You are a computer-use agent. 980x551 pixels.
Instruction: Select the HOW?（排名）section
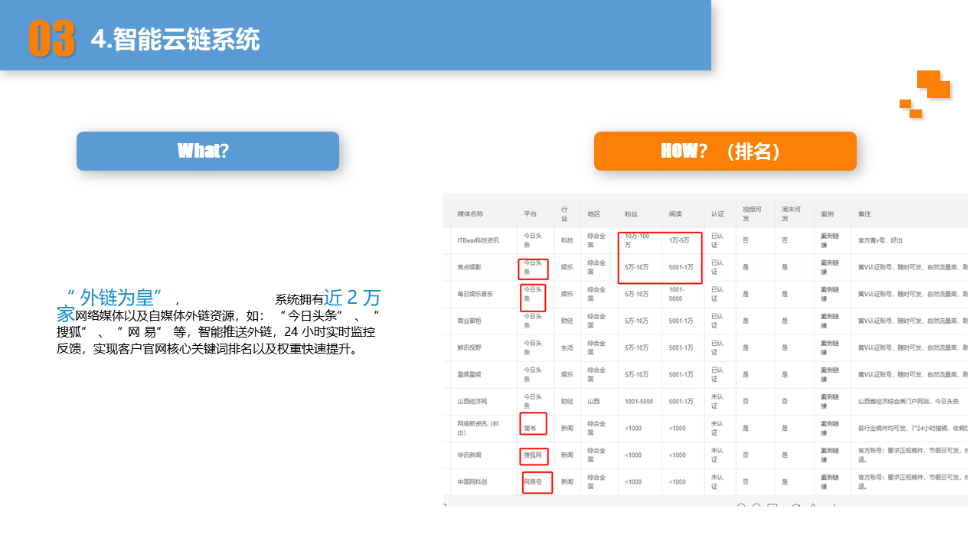pos(725,151)
